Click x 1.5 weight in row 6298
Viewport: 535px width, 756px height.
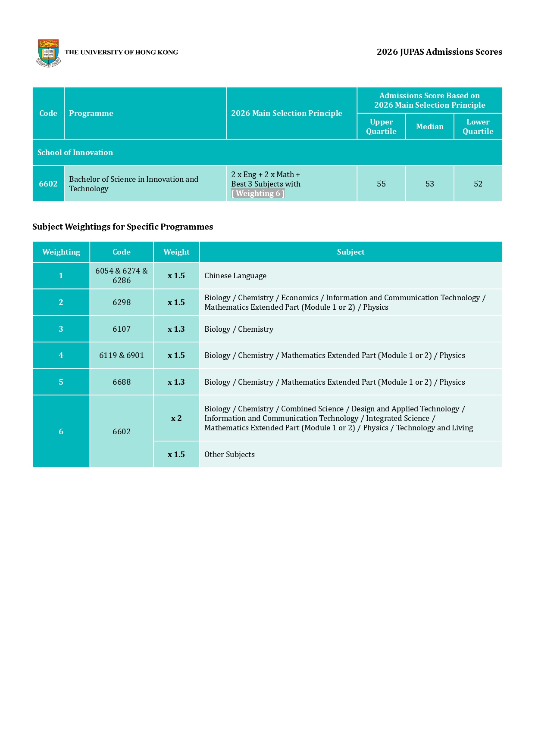pyautogui.click(x=176, y=302)
